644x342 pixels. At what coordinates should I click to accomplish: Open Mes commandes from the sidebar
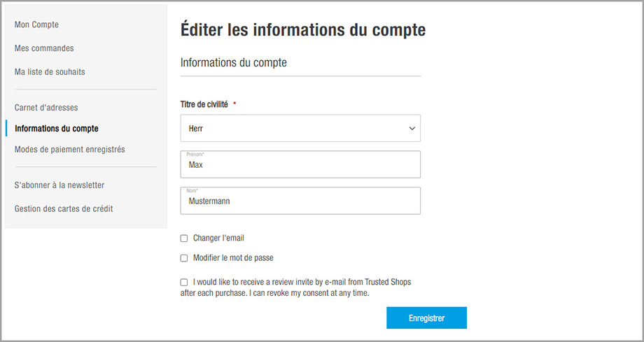pyautogui.click(x=44, y=48)
